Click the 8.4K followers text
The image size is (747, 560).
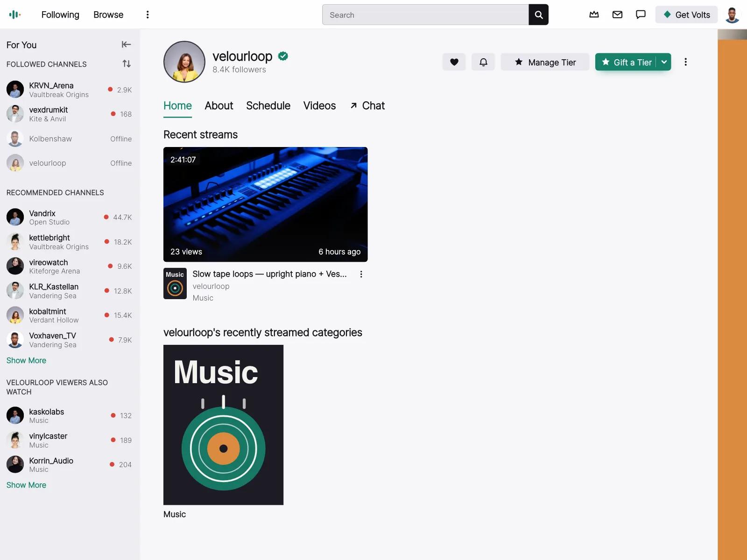239,70
